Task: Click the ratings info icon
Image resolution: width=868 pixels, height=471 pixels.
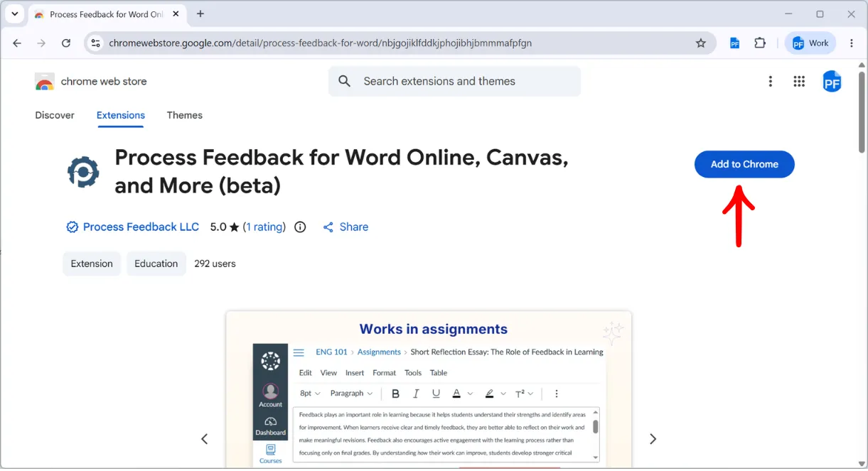Action: 300,227
